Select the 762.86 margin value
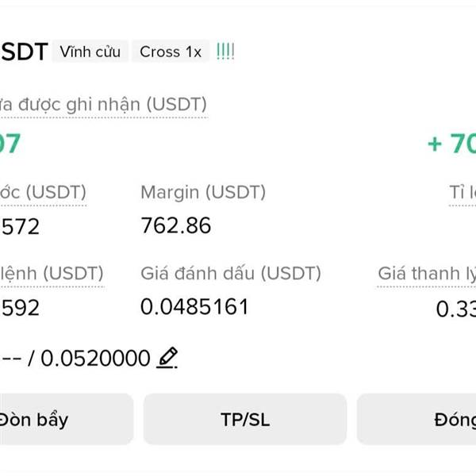This screenshot has width=476, height=476. click(176, 225)
